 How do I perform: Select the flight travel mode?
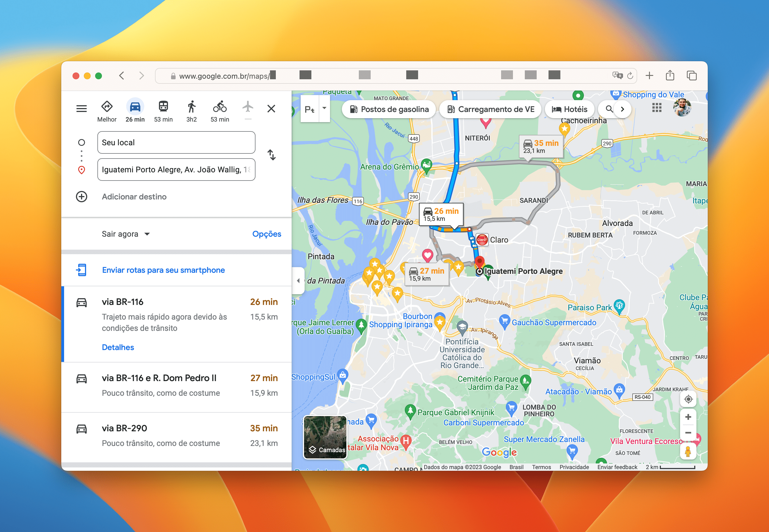[x=248, y=110]
